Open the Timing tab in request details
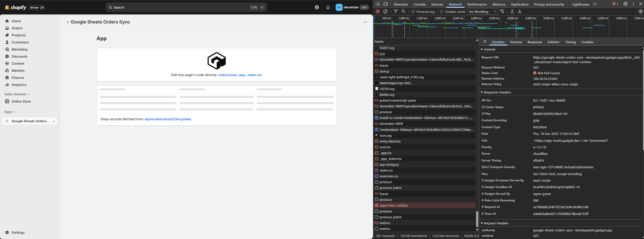This screenshot has width=644, height=239. (570, 42)
